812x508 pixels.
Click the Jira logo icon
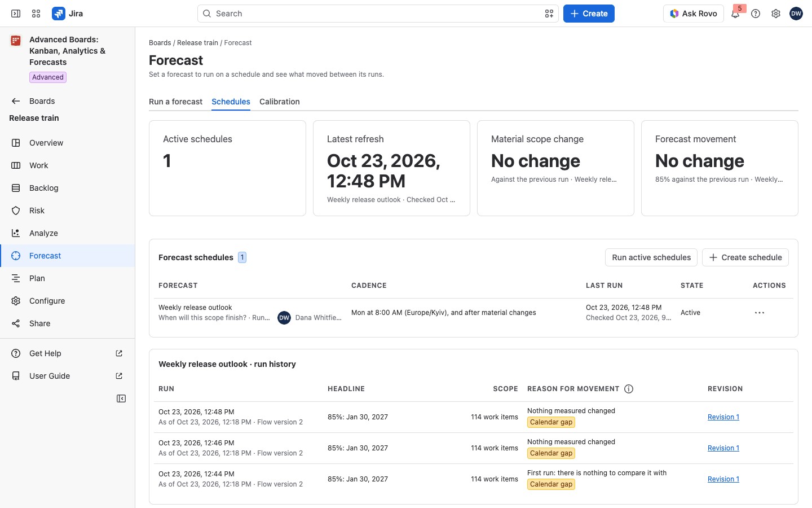pyautogui.click(x=59, y=14)
